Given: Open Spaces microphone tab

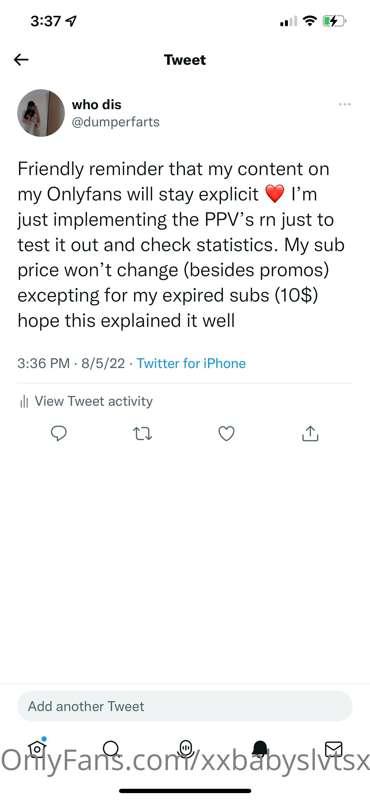Looking at the screenshot, I should pyautogui.click(x=185, y=748).
